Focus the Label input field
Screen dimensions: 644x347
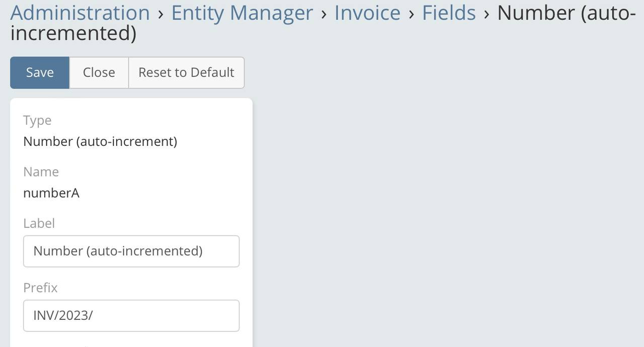131,251
